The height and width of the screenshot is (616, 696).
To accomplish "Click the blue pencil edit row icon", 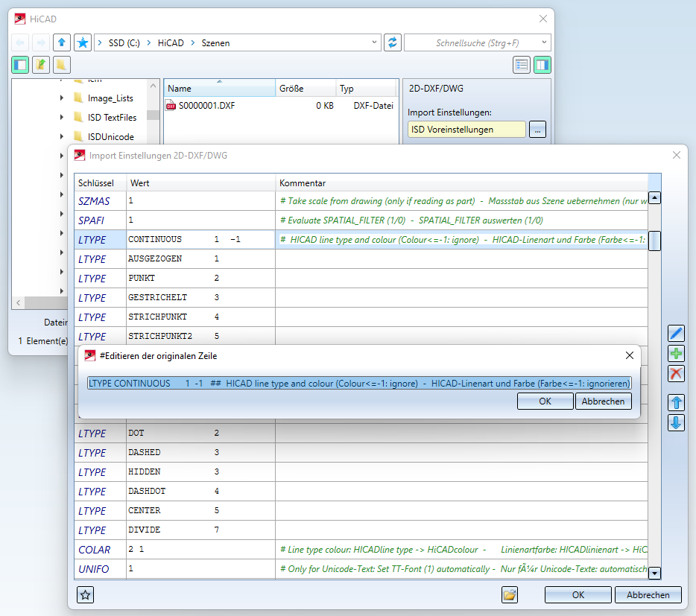I will pyautogui.click(x=676, y=333).
